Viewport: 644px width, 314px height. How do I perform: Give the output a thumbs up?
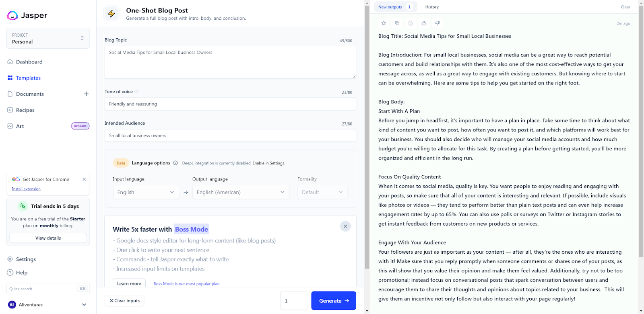coord(423,23)
